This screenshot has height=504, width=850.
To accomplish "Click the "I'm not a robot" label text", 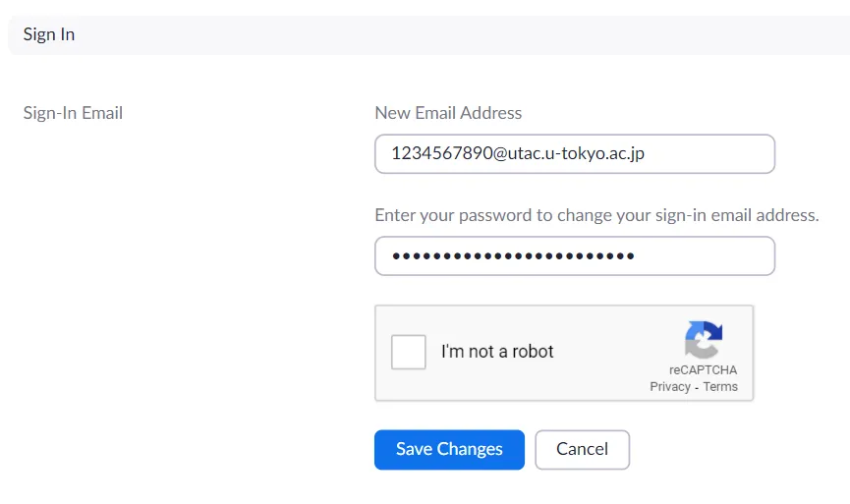I will coord(497,352).
